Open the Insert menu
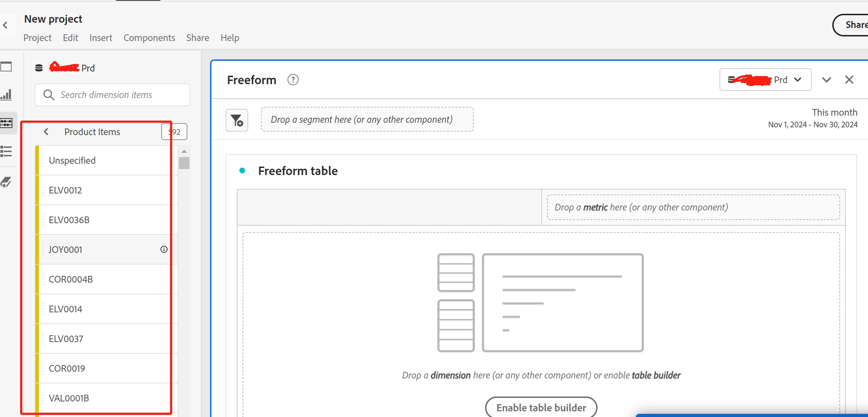 pos(100,38)
